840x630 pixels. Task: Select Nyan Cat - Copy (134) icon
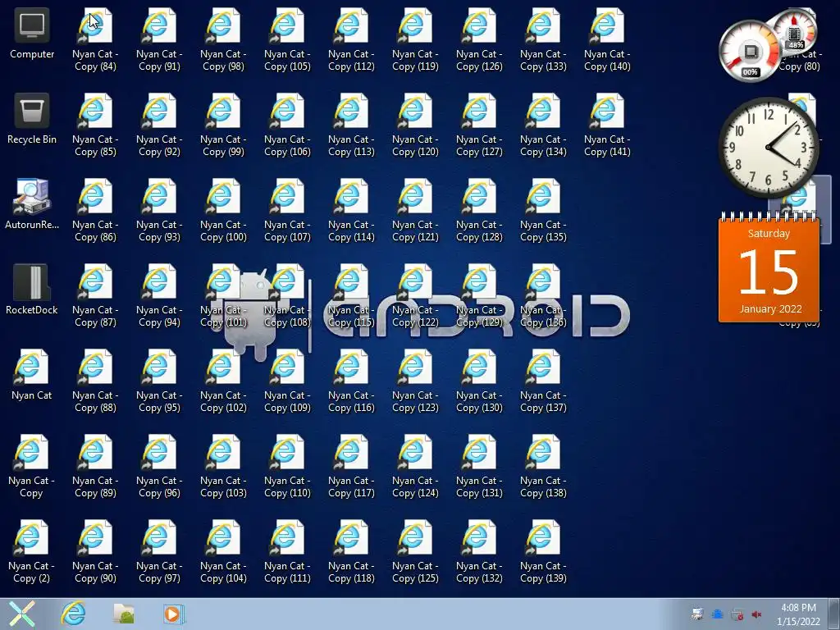point(543,126)
